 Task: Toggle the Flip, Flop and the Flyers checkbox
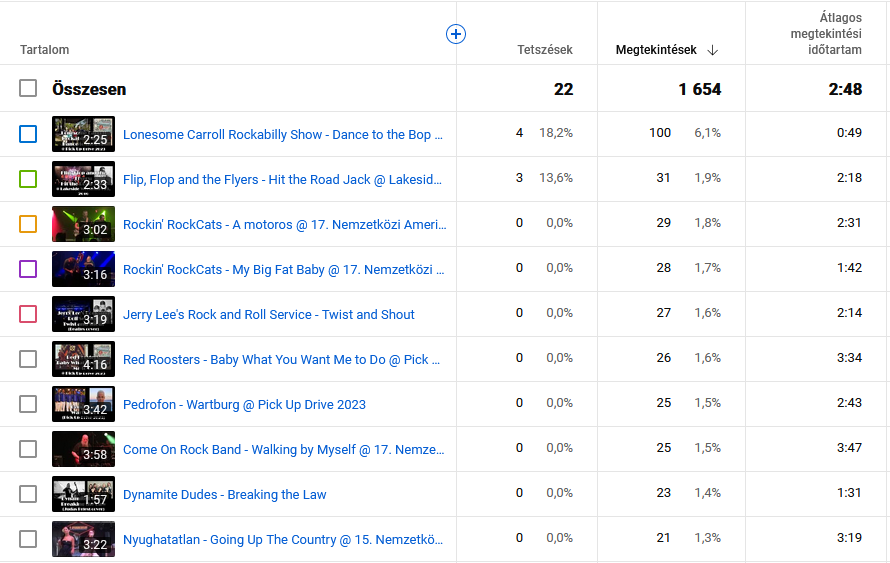click(28, 179)
